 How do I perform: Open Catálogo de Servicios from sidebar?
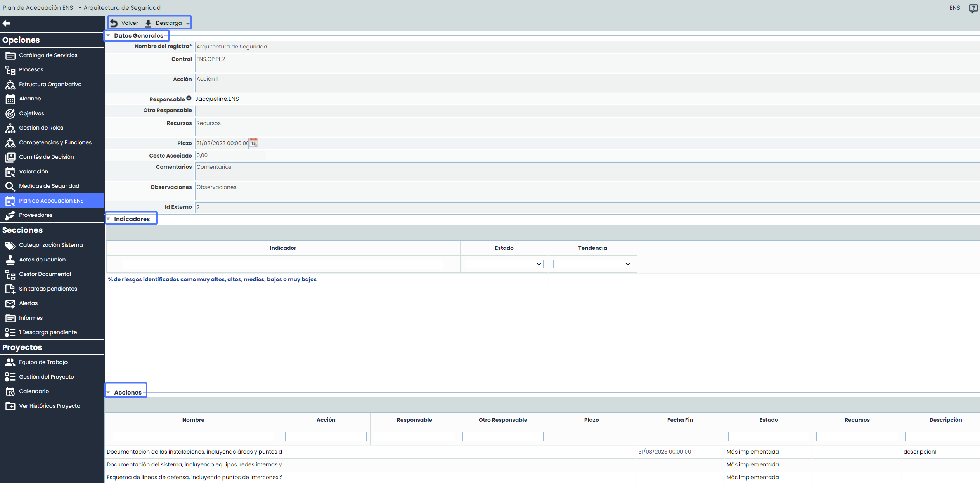point(48,55)
